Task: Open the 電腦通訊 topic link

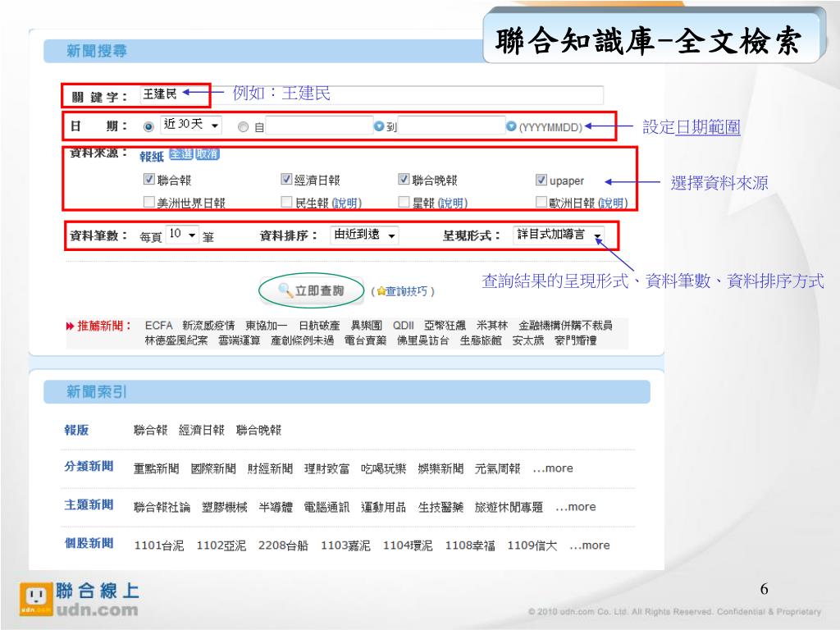Action: pyautogui.click(x=326, y=507)
